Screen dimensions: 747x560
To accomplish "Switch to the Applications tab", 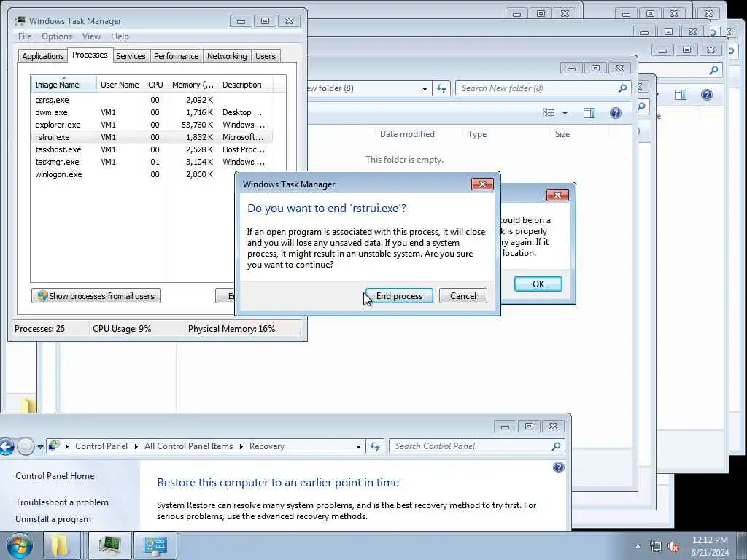I will tap(43, 56).
